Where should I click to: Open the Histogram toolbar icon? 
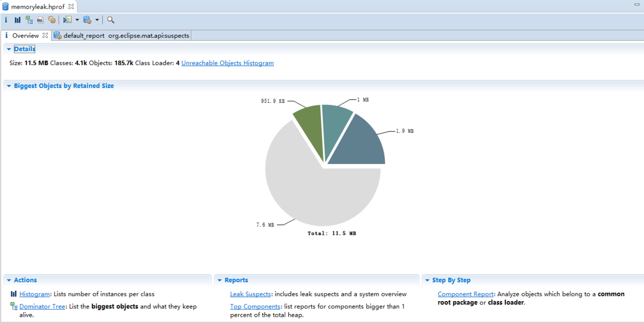pos(18,20)
